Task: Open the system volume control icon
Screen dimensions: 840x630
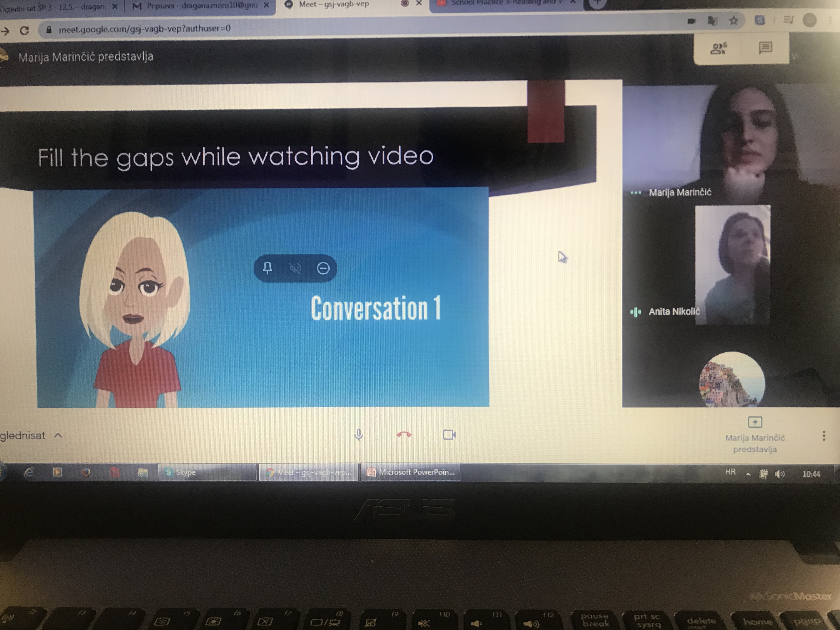Action: [780, 474]
